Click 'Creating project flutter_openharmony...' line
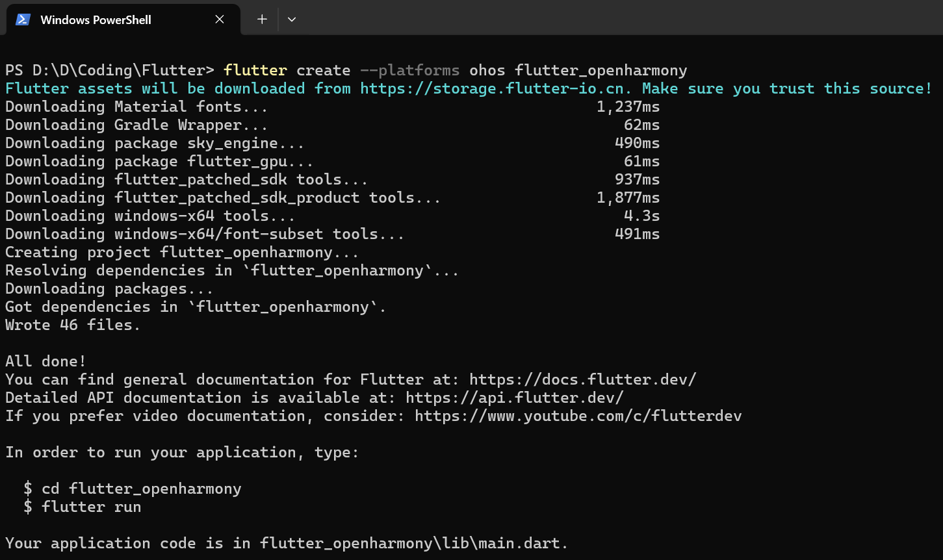Viewport: 943px width, 560px height. tap(182, 252)
